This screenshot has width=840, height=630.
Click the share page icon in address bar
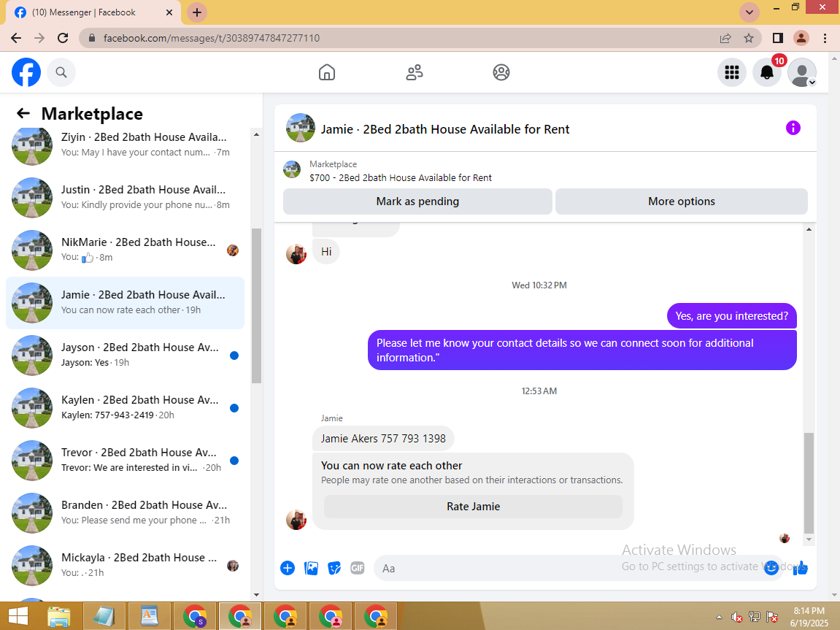pos(725,38)
